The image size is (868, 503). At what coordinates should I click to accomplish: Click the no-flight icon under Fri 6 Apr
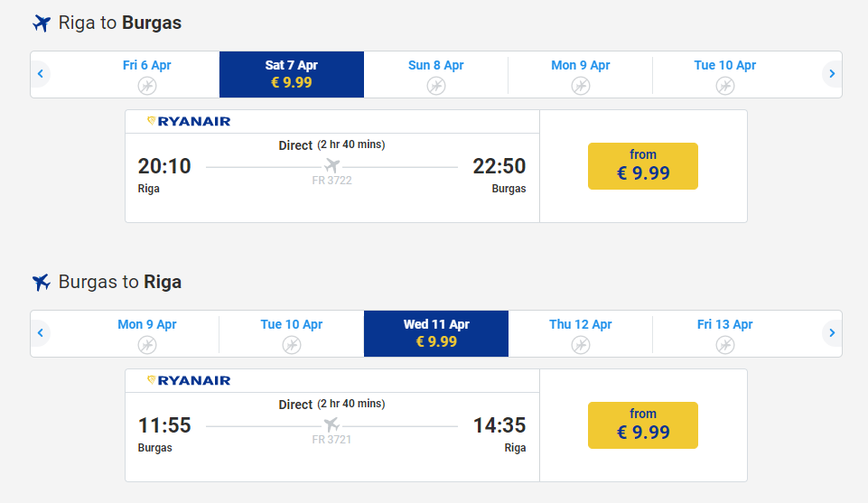[x=146, y=86]
